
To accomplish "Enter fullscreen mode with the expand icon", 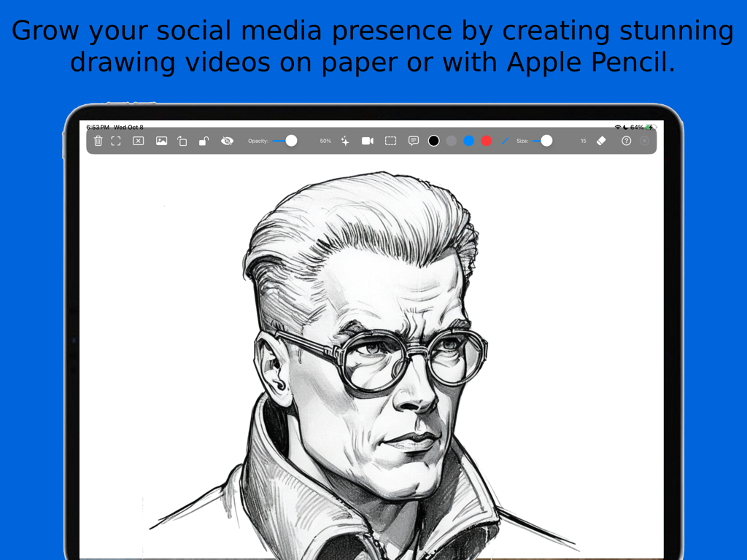I will coord(116,141).
